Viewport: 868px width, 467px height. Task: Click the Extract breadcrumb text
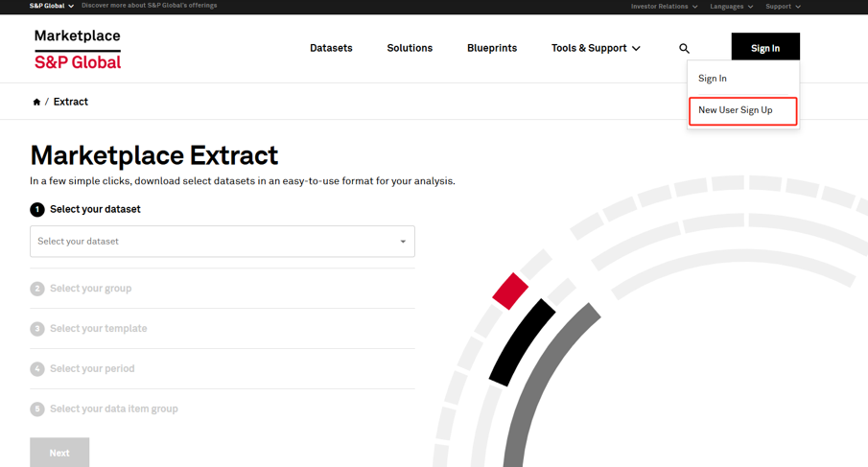point(70,102)
